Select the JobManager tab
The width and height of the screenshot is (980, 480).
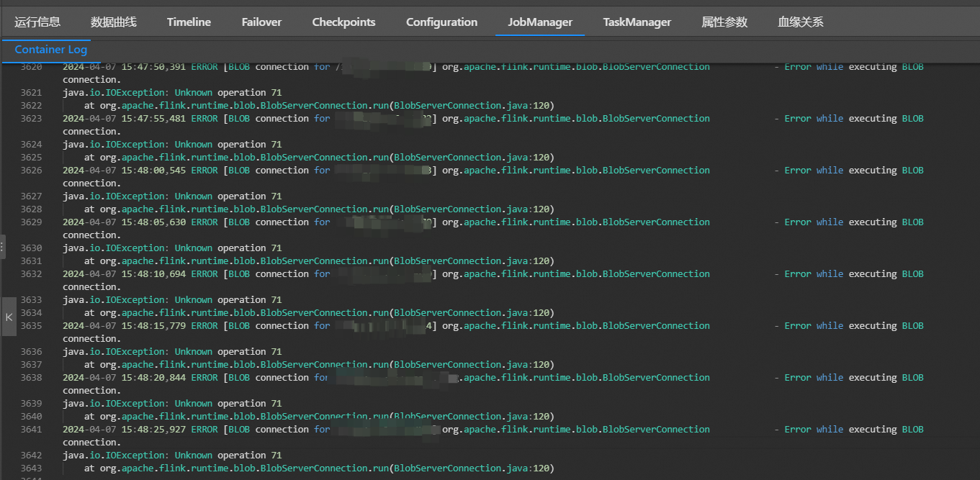coord(540,22)
